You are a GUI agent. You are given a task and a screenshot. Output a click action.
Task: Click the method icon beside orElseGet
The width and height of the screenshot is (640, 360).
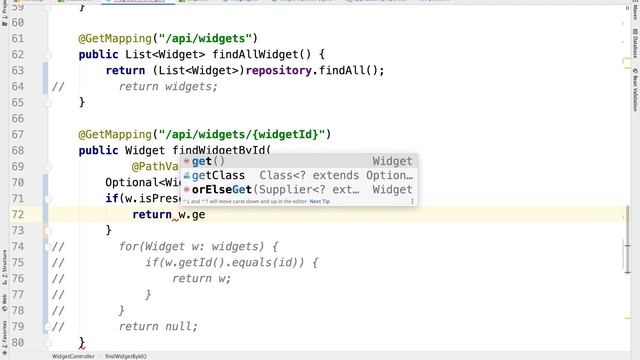(x=187, y=190)
